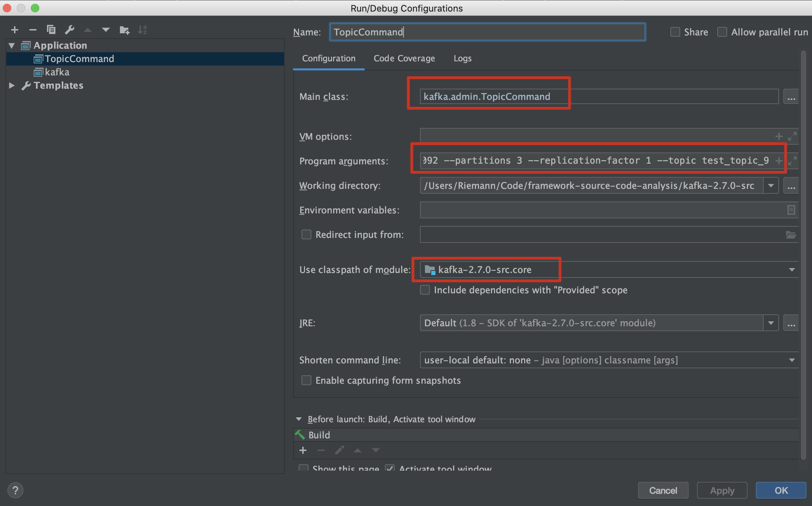Switch to the Code Coverage tab
The width and height of the screenshot is (812, 506).
coord(404,59)
